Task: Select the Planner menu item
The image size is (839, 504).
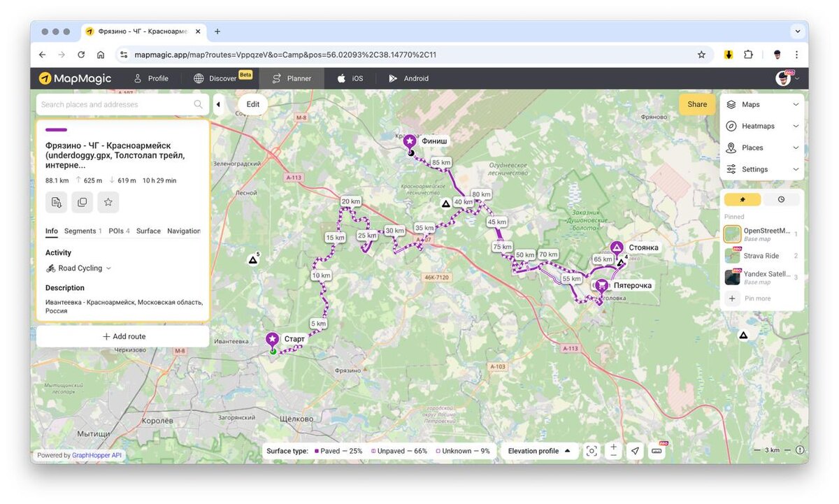Action: (x=292, y=78)
